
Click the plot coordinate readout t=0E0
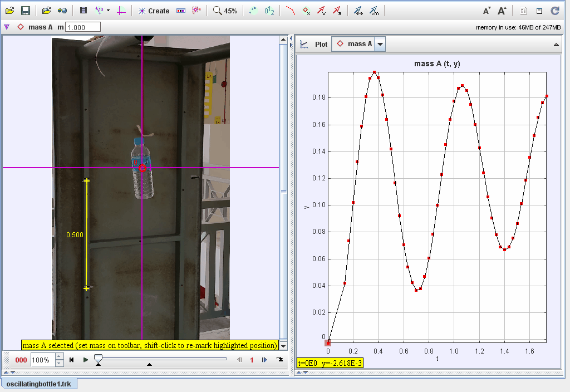click(x=330, y=363)
